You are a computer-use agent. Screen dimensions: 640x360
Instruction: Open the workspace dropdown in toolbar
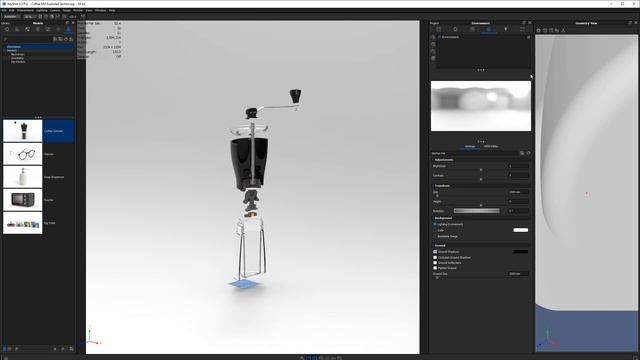pyautogui.click(x=11, y=16)
